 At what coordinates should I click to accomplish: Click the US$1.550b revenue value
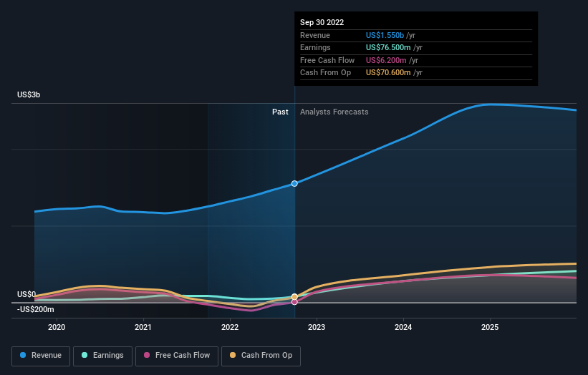pos(385,35)
